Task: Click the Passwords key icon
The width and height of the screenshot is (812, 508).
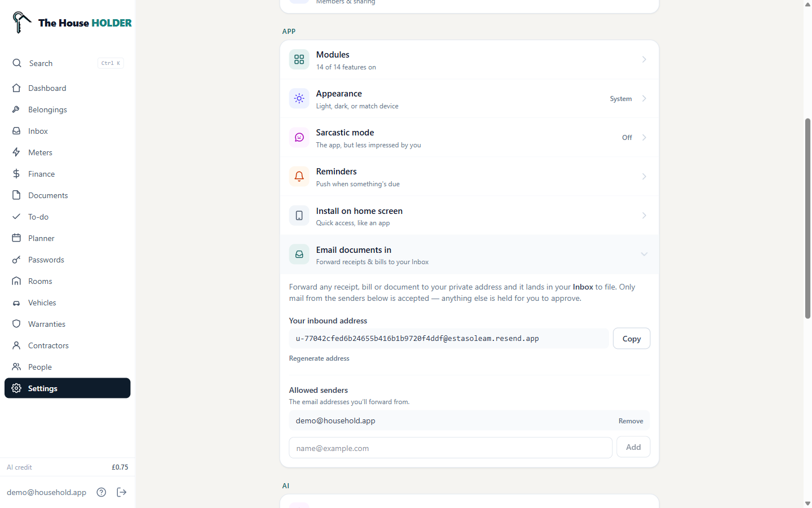Action: [x=16, y=260]
